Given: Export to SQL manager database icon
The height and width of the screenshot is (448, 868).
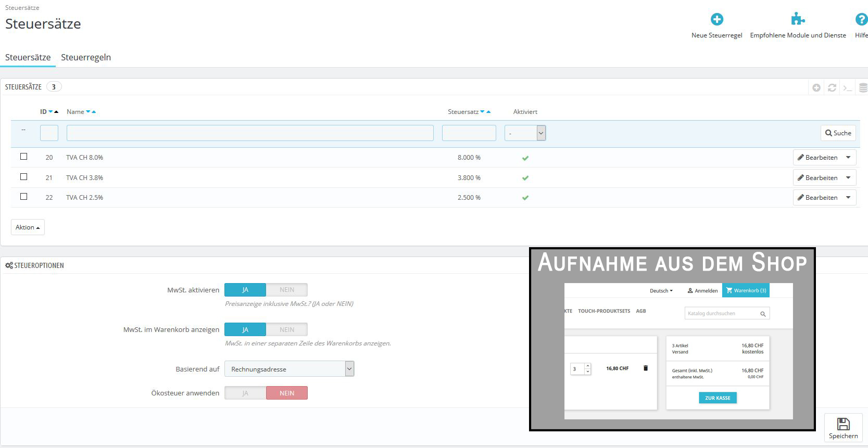Looking at the screenshot, I should coord(863,88).
